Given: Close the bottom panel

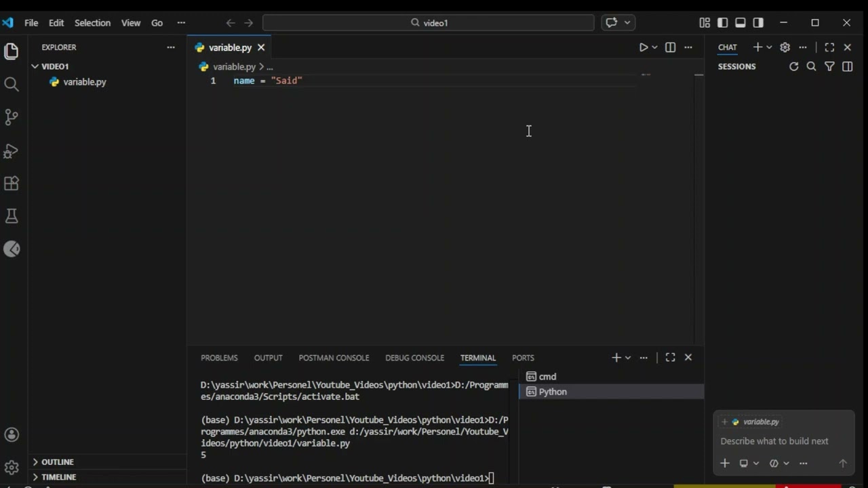Looking at the screenshot, I should click(x=688, y=357).
